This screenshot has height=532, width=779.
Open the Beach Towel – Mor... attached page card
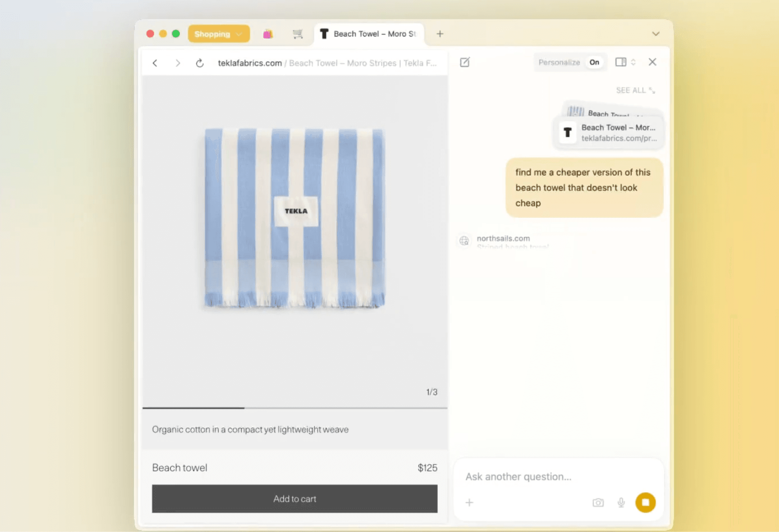(x=609, y=133)
